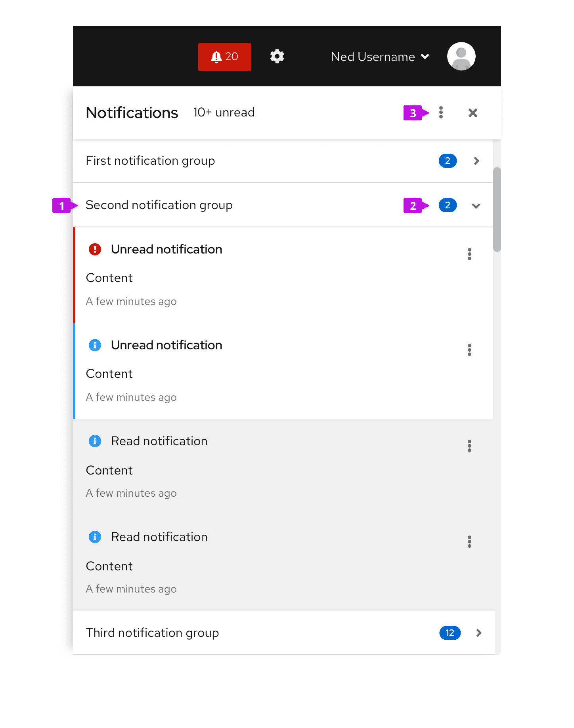574x728 pixels.
Task: Open kebab menu of second unread notification
Action: pyautogui.click(x=469, y=350)
